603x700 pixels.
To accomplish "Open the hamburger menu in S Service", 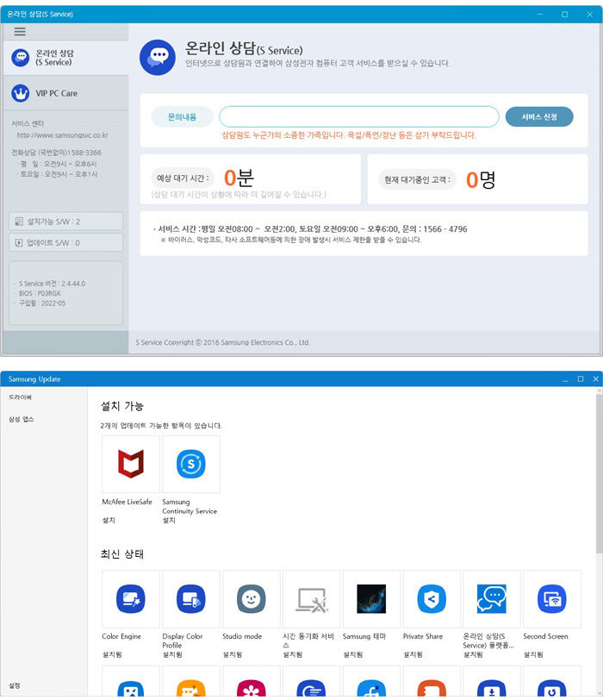I will pyautogui.click(x=20, y=32).
